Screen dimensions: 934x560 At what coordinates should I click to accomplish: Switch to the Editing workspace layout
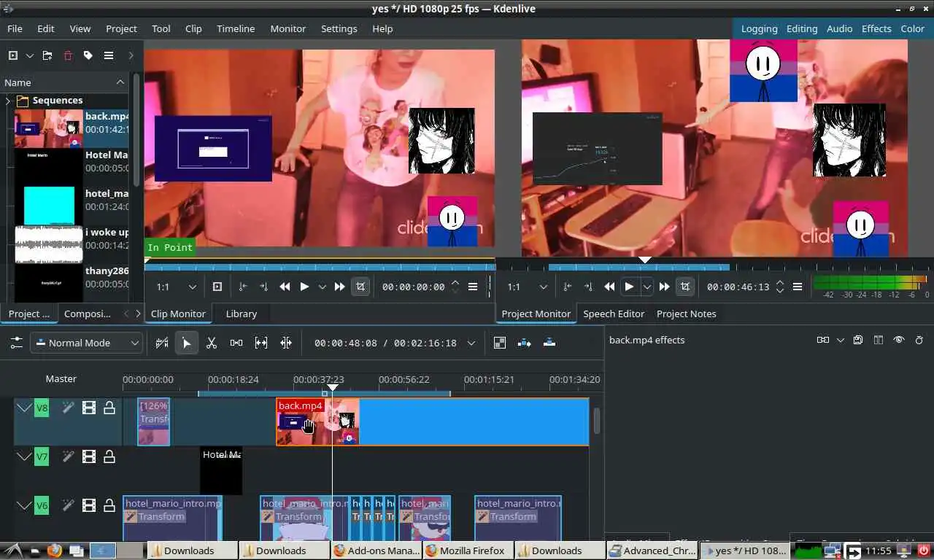tap(802, 28)
